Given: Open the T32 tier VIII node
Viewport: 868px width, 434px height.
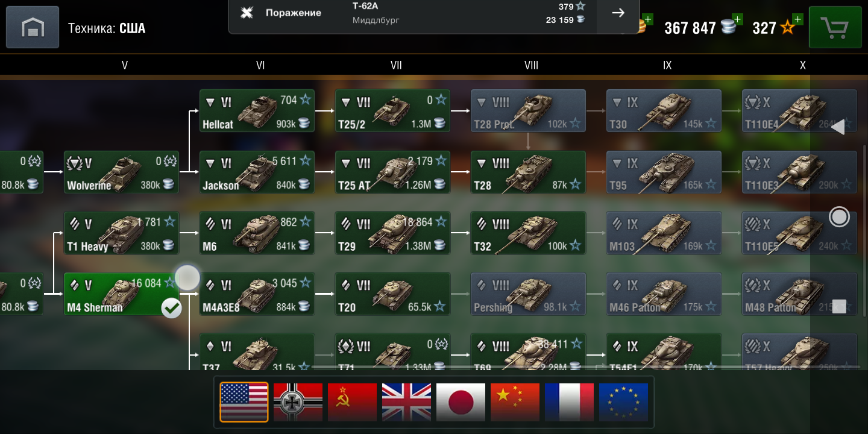Looking at the screenshot, I should 528,233.
